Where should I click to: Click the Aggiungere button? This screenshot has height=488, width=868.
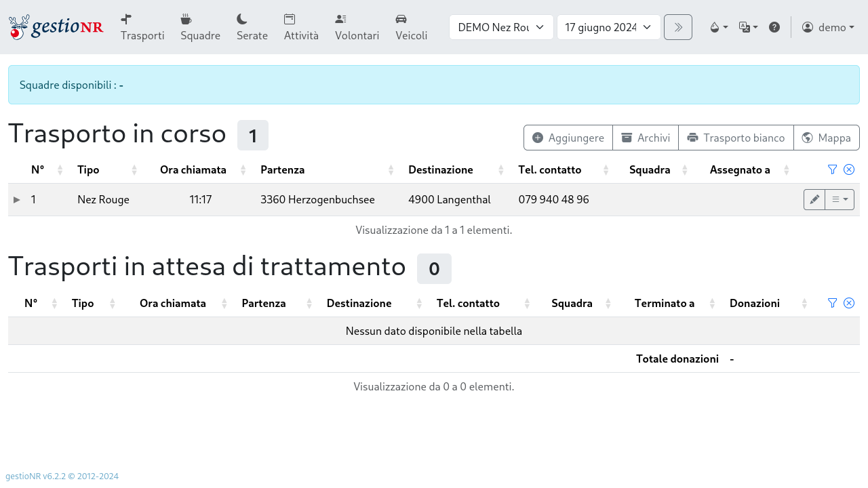pyautogui.click(x=568, y=138)
